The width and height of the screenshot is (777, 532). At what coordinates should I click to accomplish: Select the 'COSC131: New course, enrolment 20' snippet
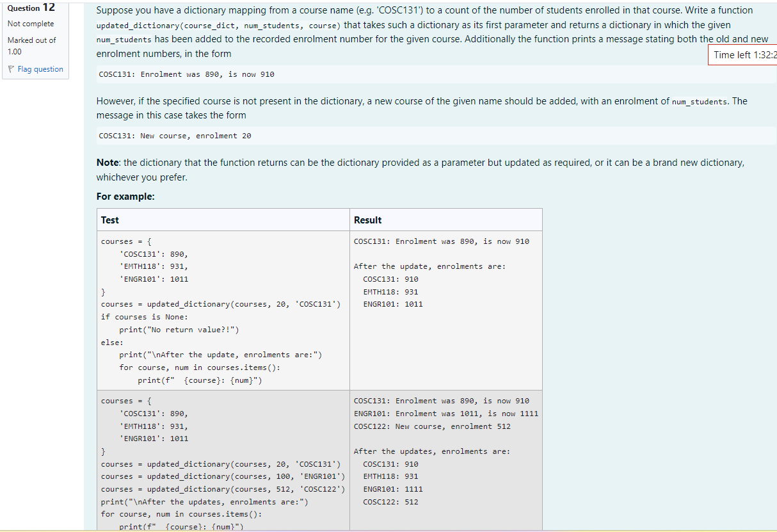point(173,135)
